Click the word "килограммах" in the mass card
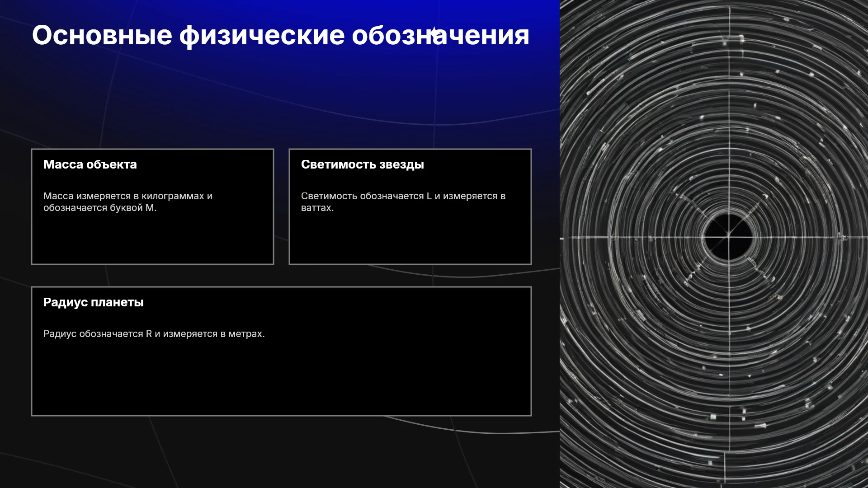Image resolution: width=868 pixels, height=488 pixels. click(173, 196)
